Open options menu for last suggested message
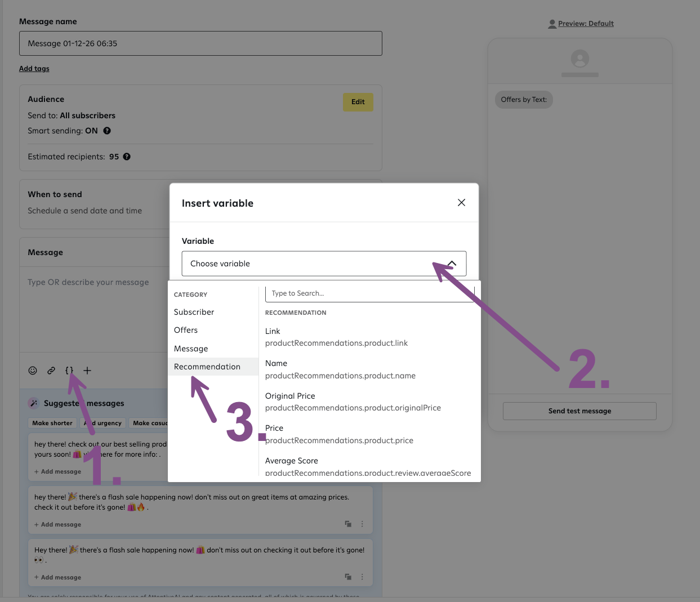The width and height of the screenshot is (700, 602). click(362, 577)
